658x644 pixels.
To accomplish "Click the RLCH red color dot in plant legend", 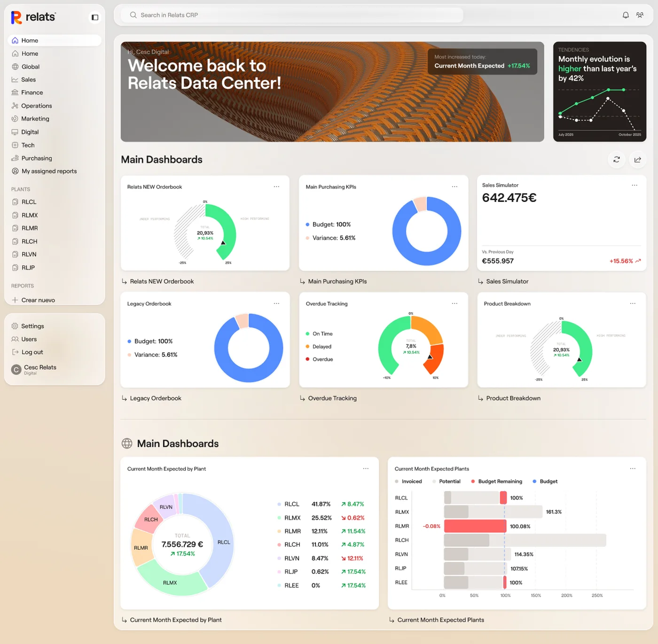I will coord(279,545).
